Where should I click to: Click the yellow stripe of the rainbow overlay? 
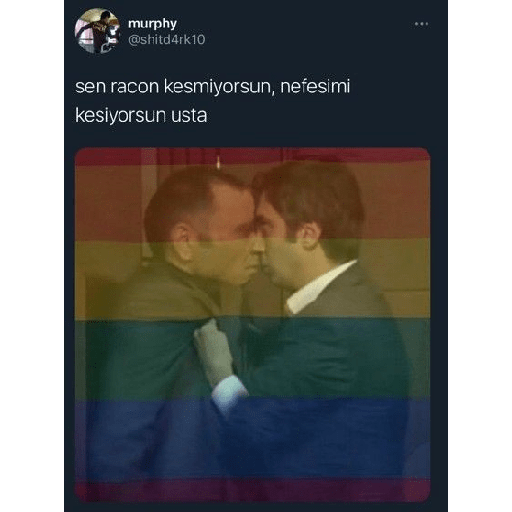point(252,279)
